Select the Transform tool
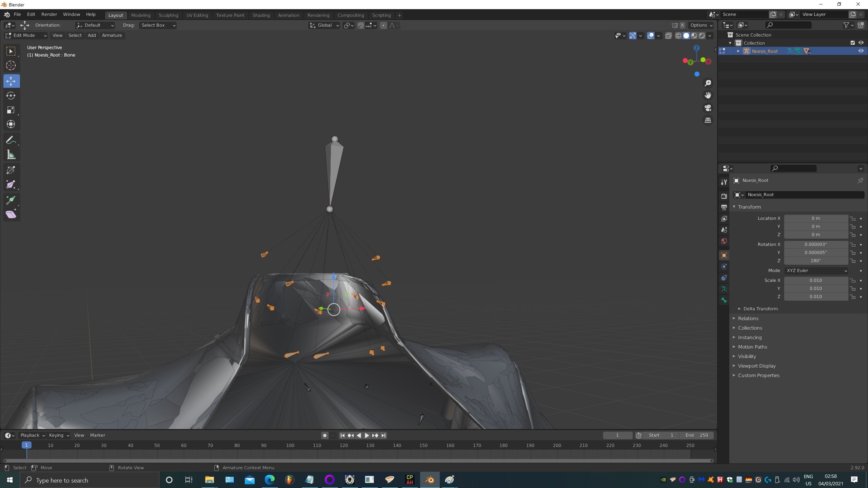 (11, 124)
